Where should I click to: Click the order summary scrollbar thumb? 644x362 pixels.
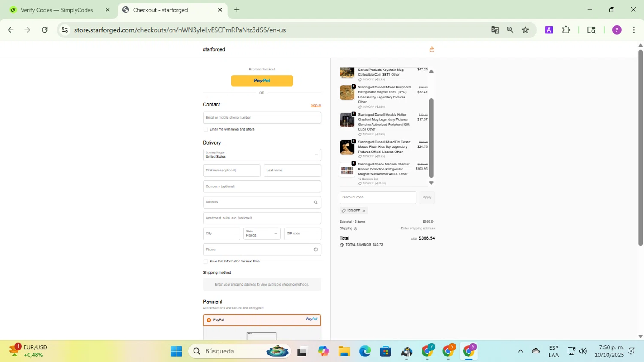tap(431, 138)
